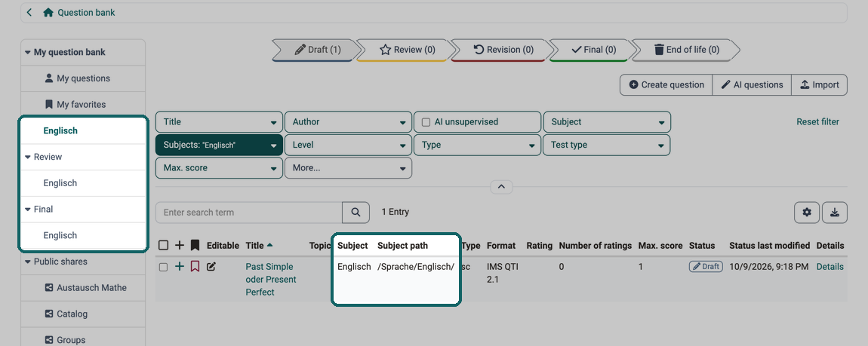Open the Level filter dropdown
This screenshot has width=868, height=346.
[x=348, y=145]
